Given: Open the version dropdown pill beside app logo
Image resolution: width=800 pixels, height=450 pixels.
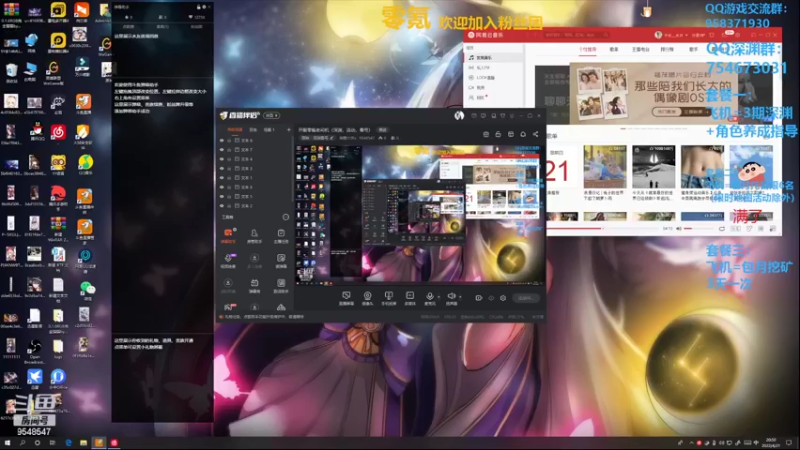Looking at the screenshot, I should 271,116.
